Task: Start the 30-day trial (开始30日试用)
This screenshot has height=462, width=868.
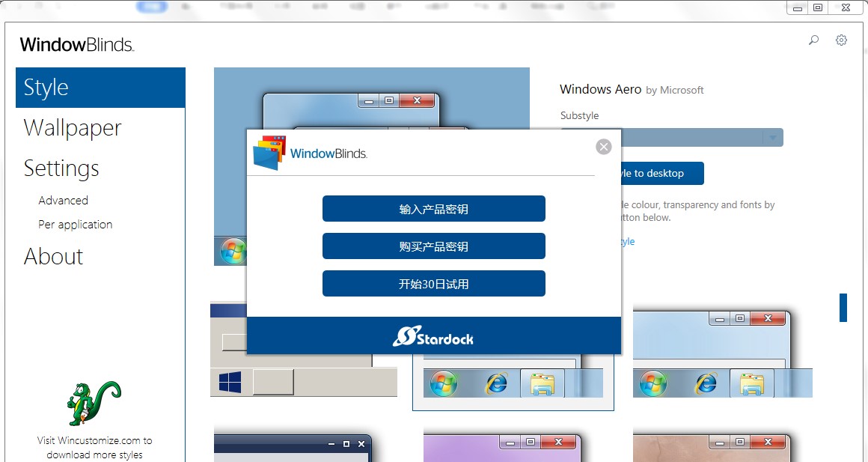Action: (x=433, y=284)
